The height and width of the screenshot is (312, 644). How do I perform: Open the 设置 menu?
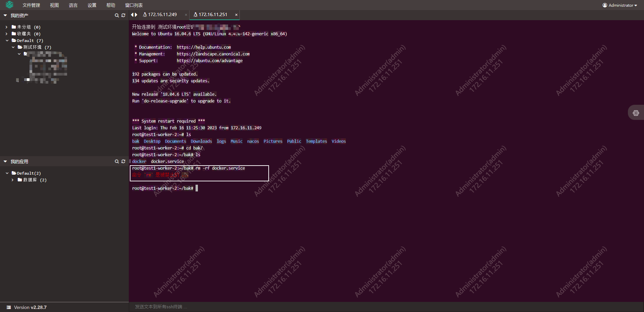(x=92, y=5)
